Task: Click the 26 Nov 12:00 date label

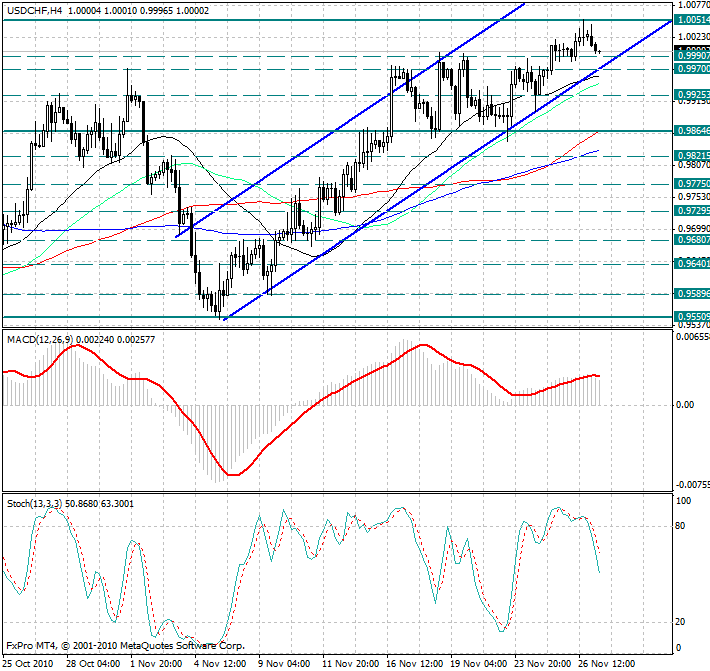Action: coord(606,662)
